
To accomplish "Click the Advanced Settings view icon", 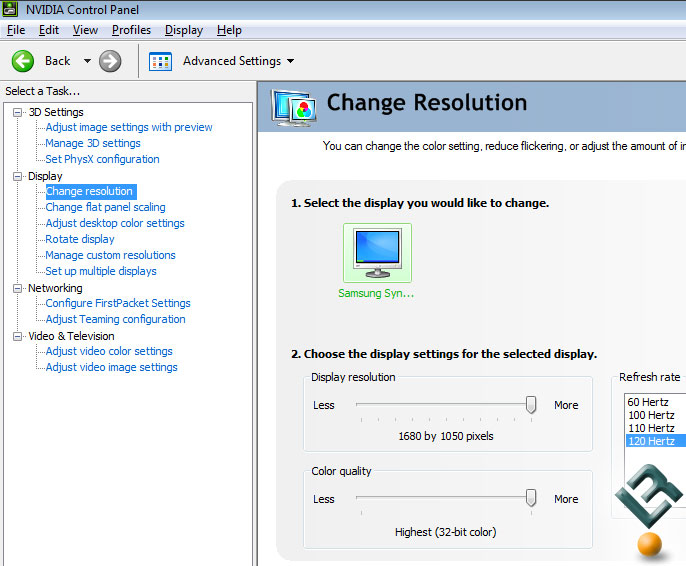I will click(x=160, y=61).
